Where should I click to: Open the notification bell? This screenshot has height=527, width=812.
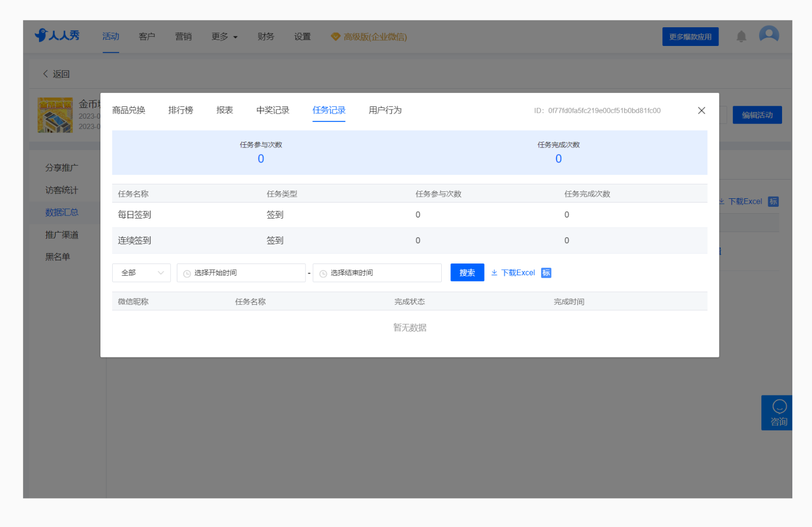point(741,36)
